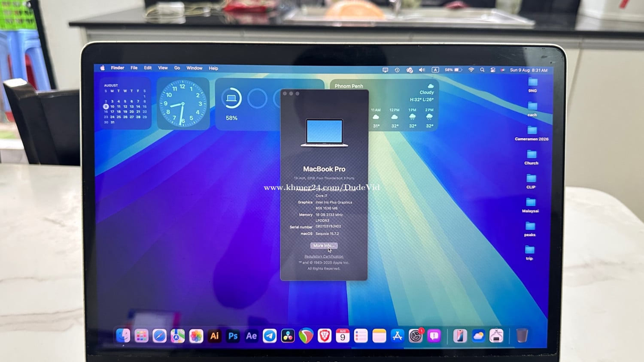Open System Settings with red badge
644x362 pixels.
pyautogui.click(x=416, y=336)
